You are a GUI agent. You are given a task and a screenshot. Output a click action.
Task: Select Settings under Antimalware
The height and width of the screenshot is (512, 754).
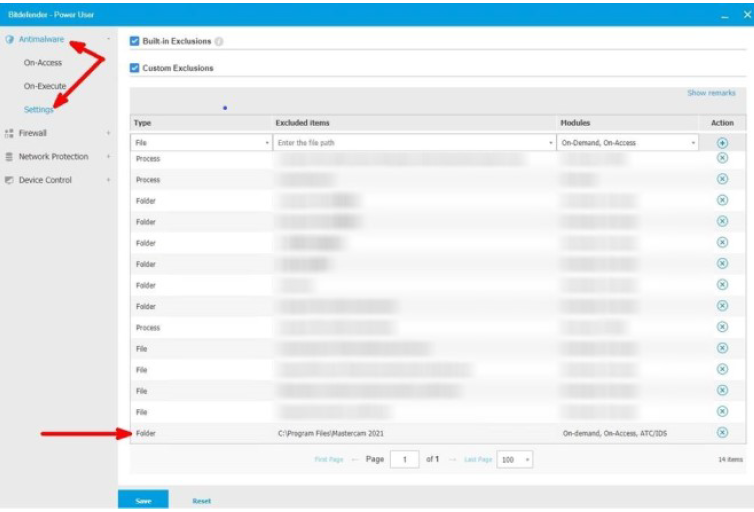38,110
